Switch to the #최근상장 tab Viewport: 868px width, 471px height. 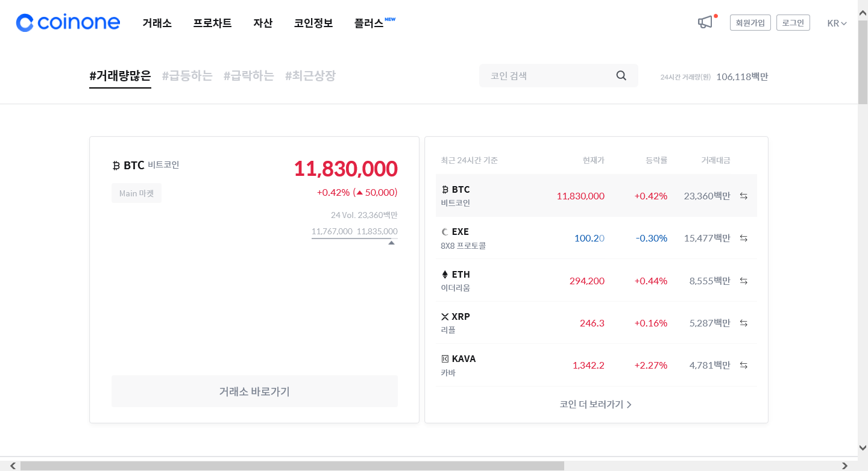(310, 76)
